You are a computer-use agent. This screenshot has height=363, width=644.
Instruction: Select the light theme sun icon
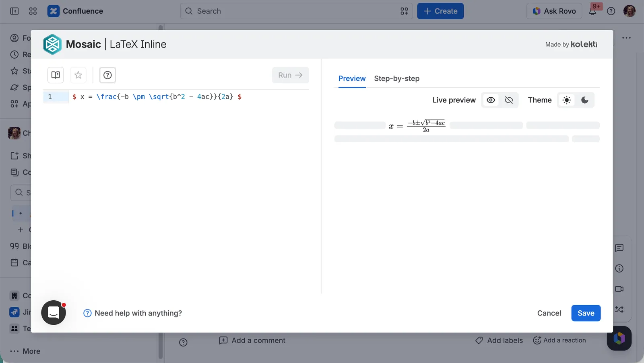[567, 100]
